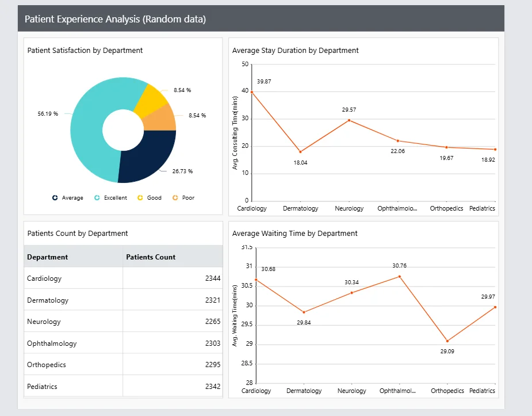Click the 19.67 Orthopedics stay duration point
The width and height of the screenshot is (532, 416).
(x=446, y=147)
